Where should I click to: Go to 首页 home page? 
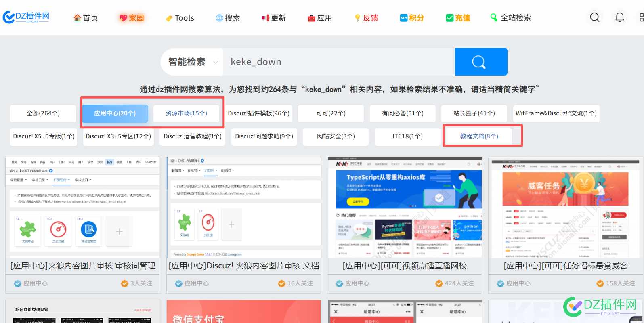coord(86,18)
